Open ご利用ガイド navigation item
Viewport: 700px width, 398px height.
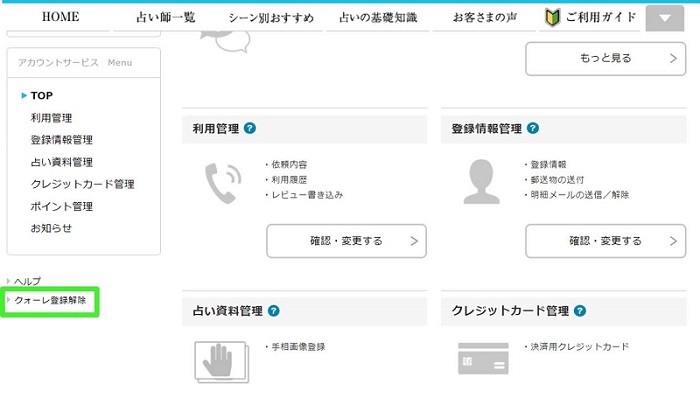[x=591, y=17]
